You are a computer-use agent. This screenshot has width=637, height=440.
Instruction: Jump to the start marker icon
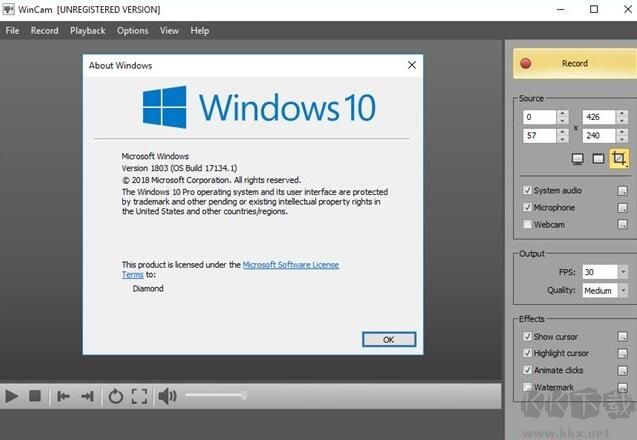pyautogui.click(x=63, y=396)
